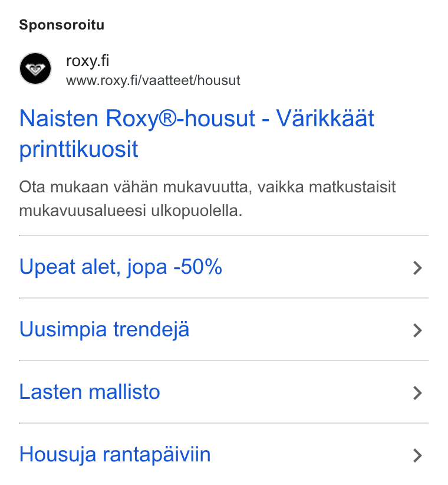Click the roxy.fi site name
This screenshot has height=485, width=448.
[x=87, y=61]
